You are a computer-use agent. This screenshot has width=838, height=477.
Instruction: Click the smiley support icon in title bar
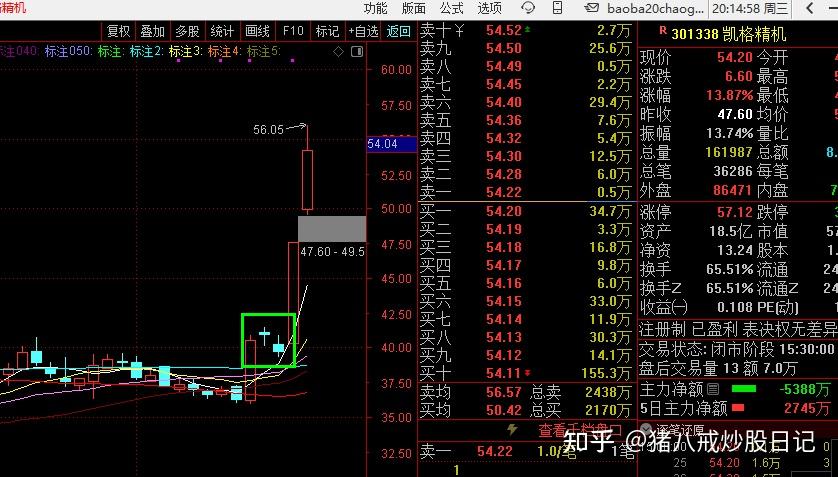(x=527, y=8)
